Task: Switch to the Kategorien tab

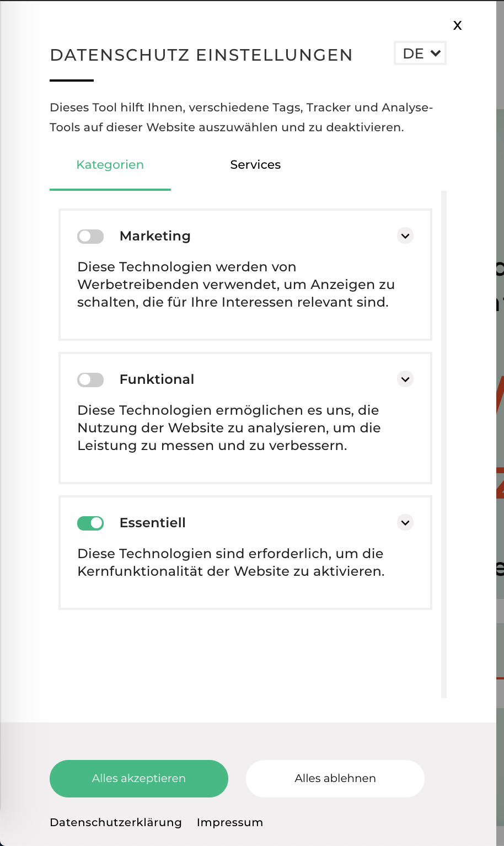Action: click(x=110, y=165)
